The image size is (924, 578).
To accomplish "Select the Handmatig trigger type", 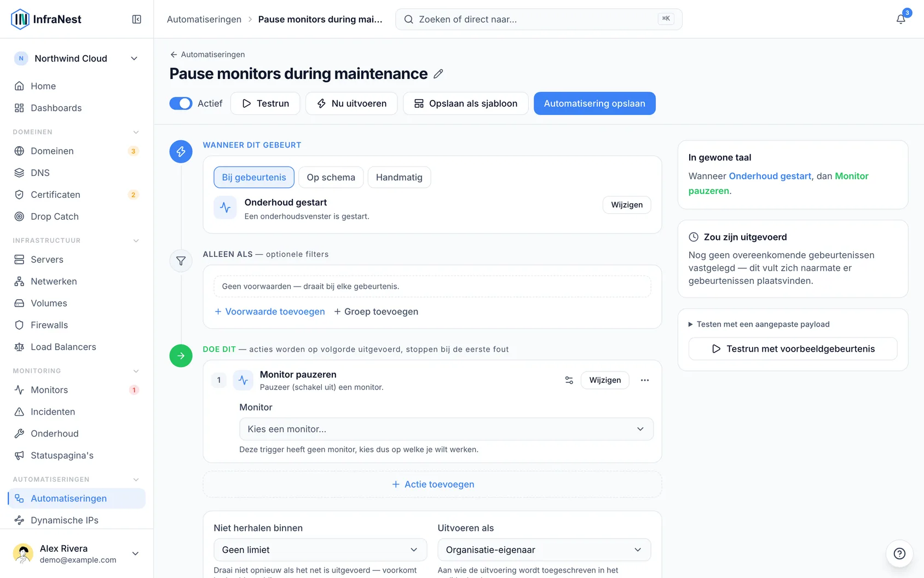I will click(399, 178).
